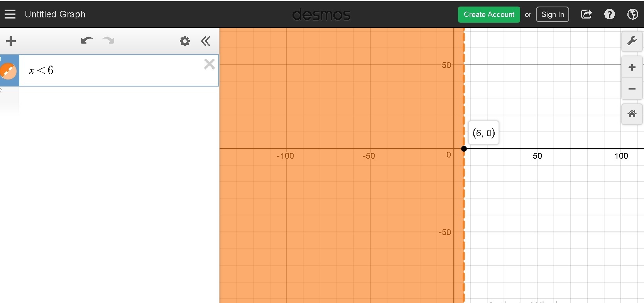Image resolution: width=644 pixels, height=303 pixels.
Task: Open the graph settings wrench
Action: [x=632, y=41]
